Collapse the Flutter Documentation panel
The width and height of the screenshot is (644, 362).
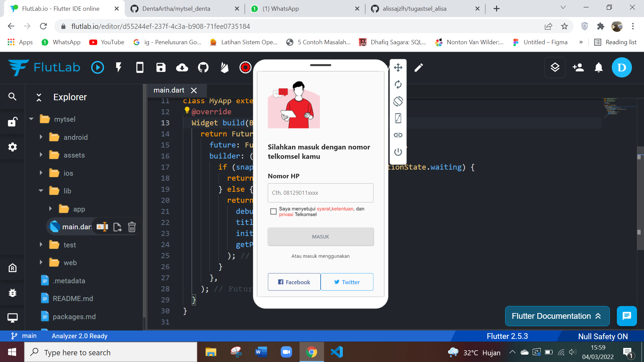598,316
